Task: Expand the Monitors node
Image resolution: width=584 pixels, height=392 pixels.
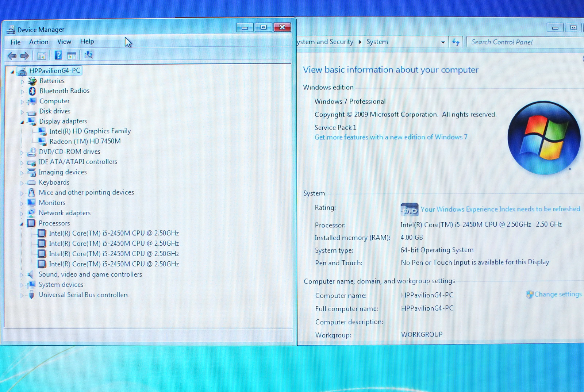Action: pos(22,204)
